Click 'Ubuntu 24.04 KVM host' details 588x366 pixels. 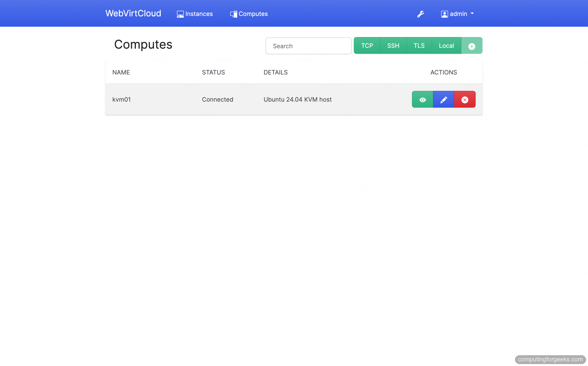pos(297,99)
